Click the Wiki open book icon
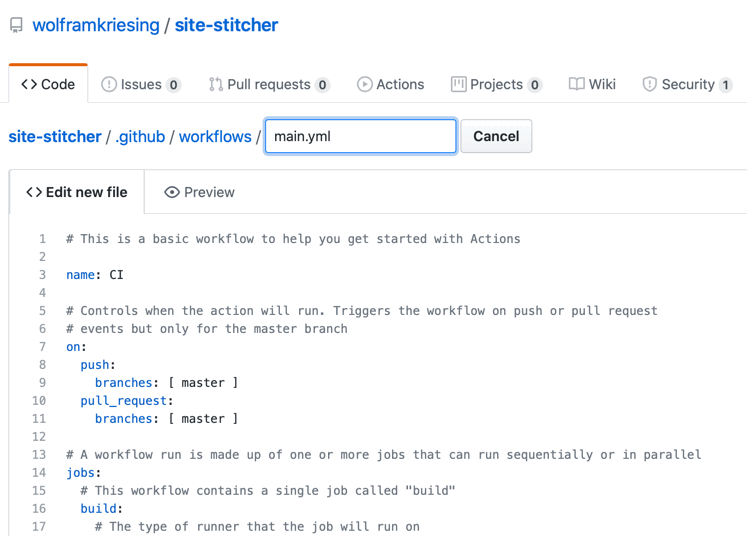The height and width of the screenshot is (536, 747). click(576, 84)
